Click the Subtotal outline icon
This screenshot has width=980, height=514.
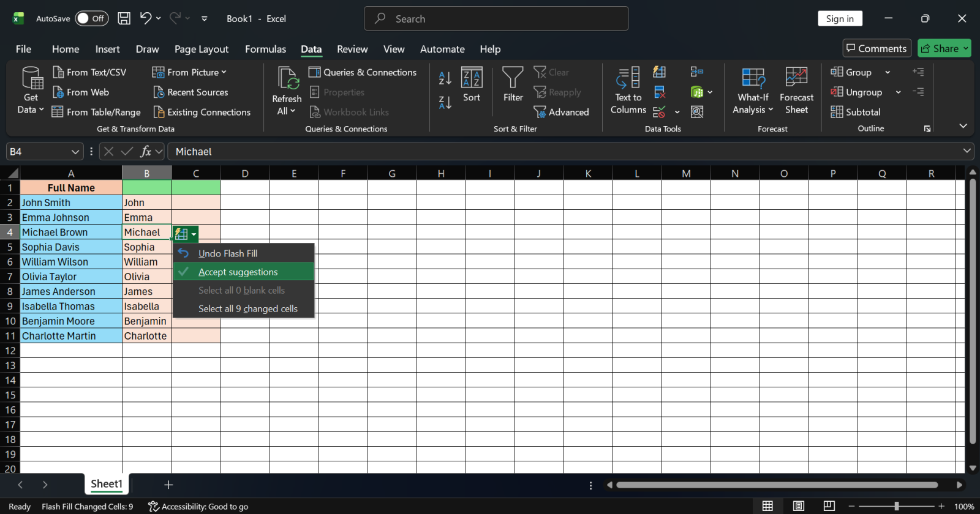(x=856, y=112)
